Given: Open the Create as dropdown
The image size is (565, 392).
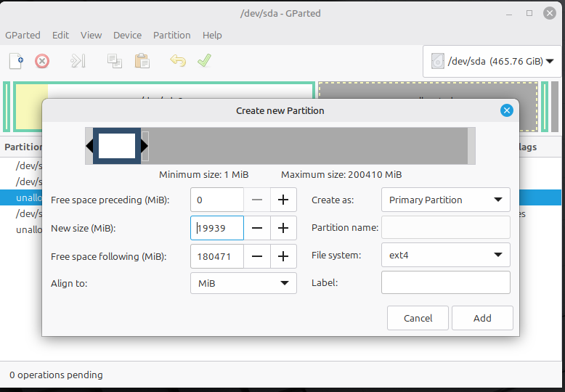Looking at the screenshot, I should click(x=446, y=200).
